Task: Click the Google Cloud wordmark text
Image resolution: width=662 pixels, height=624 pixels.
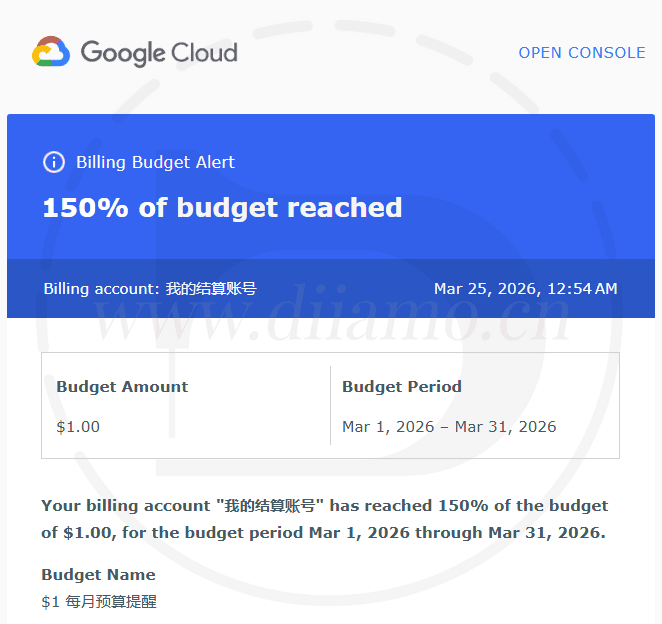Action: tap(159, 52)
